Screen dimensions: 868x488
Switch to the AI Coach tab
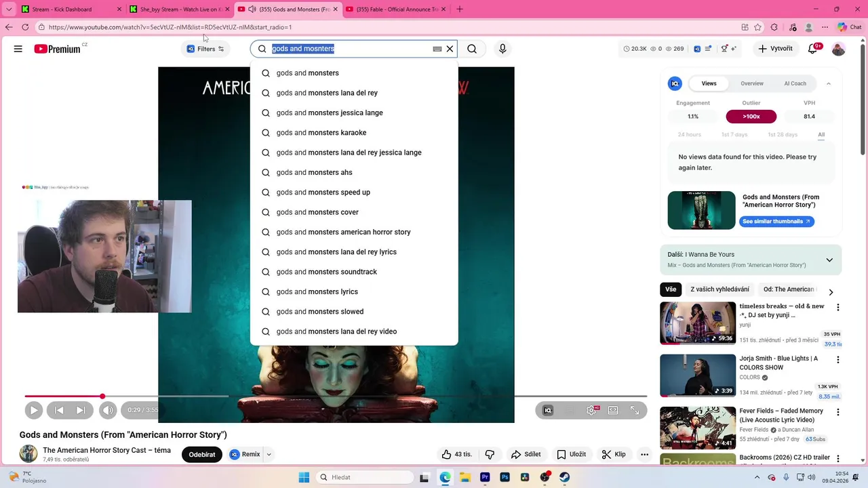[x=795, y=83]
